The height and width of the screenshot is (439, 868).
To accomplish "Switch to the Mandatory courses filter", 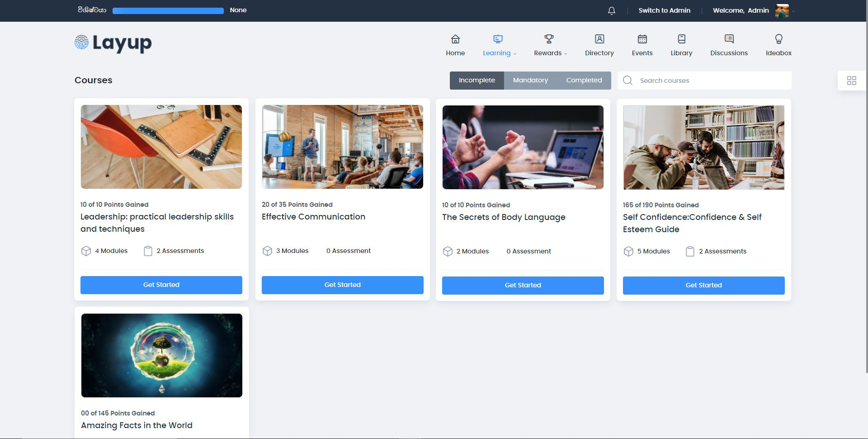I will 530,81.
